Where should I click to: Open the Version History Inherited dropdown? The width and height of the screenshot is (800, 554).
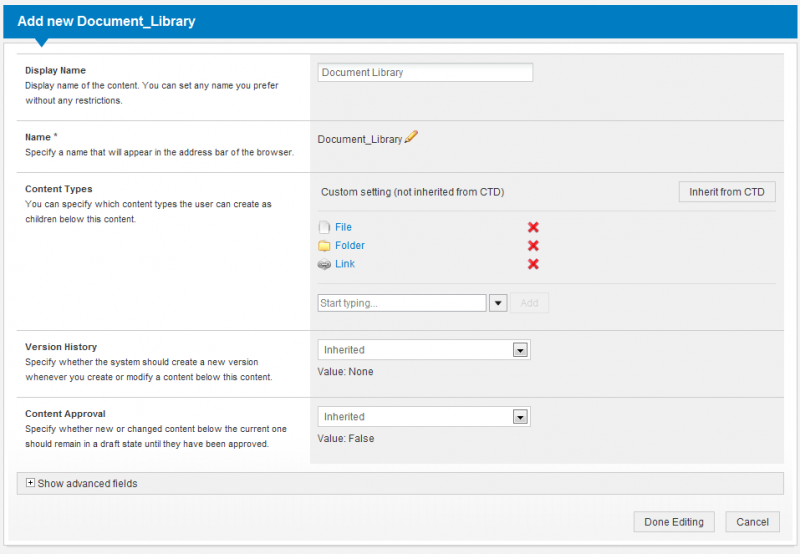[424, 350]
